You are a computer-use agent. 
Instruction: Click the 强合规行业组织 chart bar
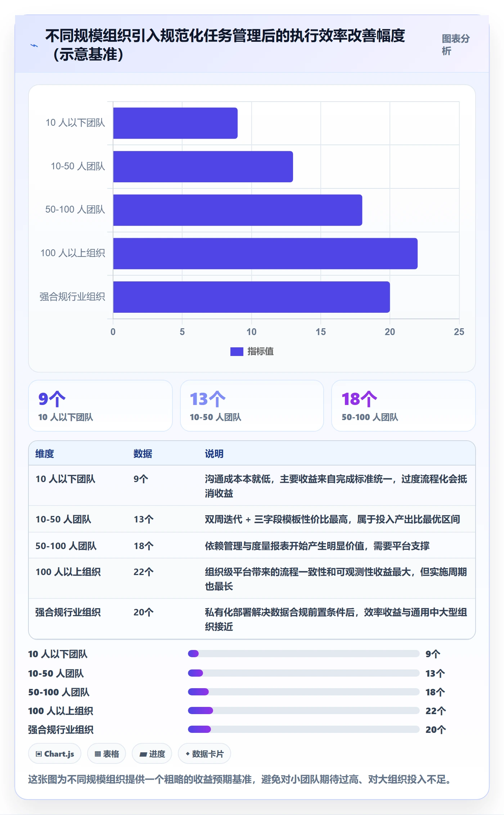pyautogui.click(x=251, y=297)
